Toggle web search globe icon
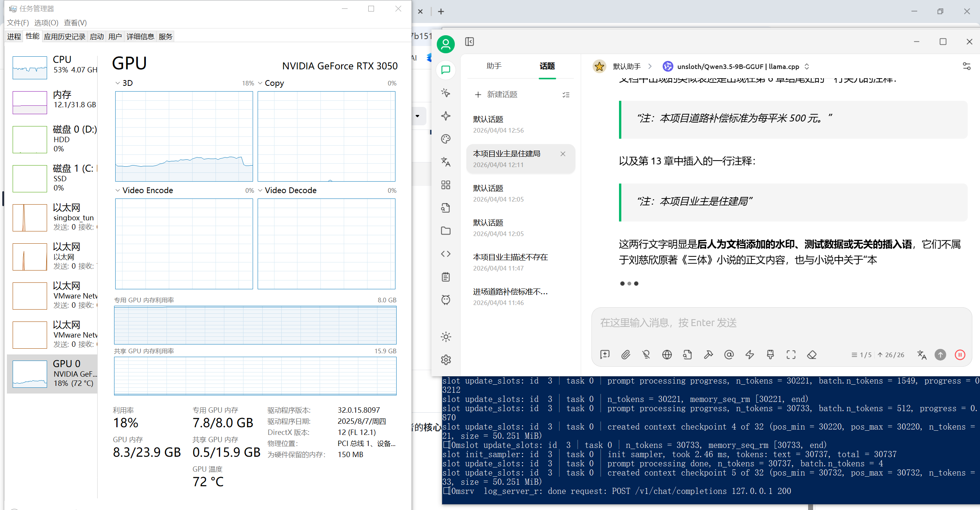The width and height of the screenshot is (980, 510). click(x=667, y=355)
